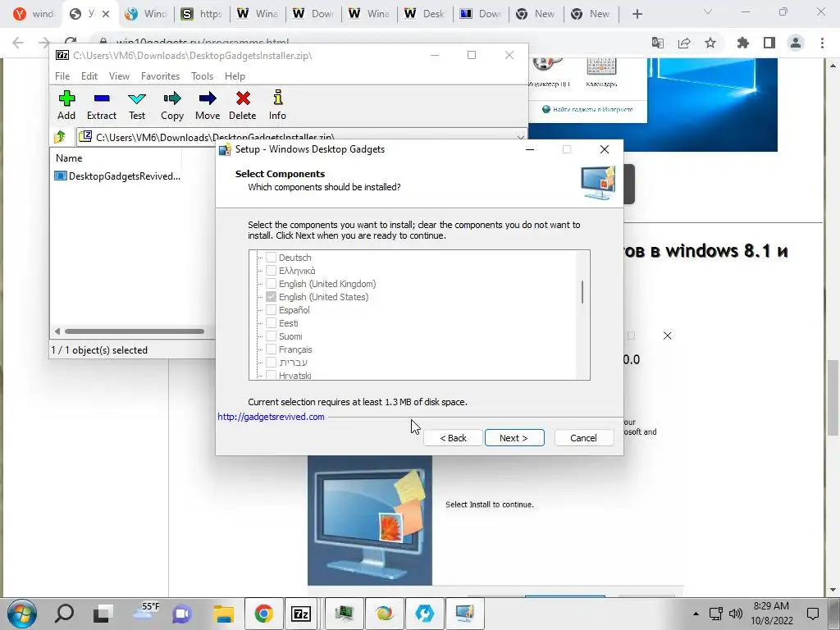The image size is (840, 630).
Task: Check the Français language component
Action: [271, 349]
